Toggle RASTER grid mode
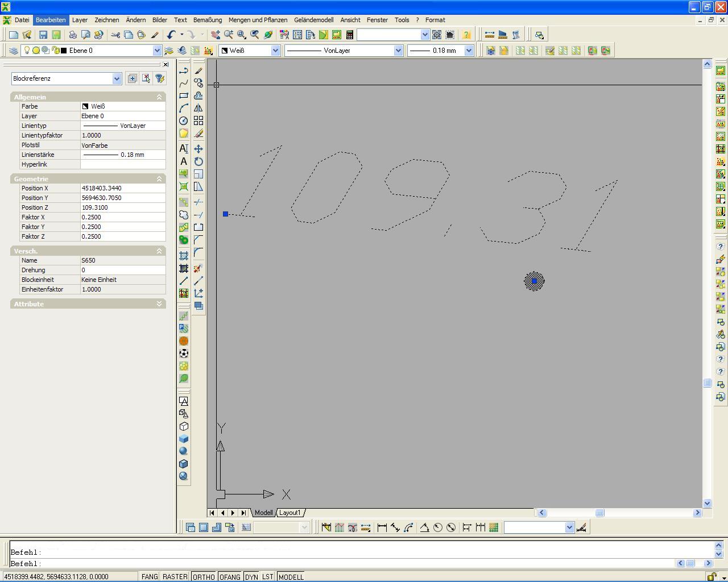 175,577
